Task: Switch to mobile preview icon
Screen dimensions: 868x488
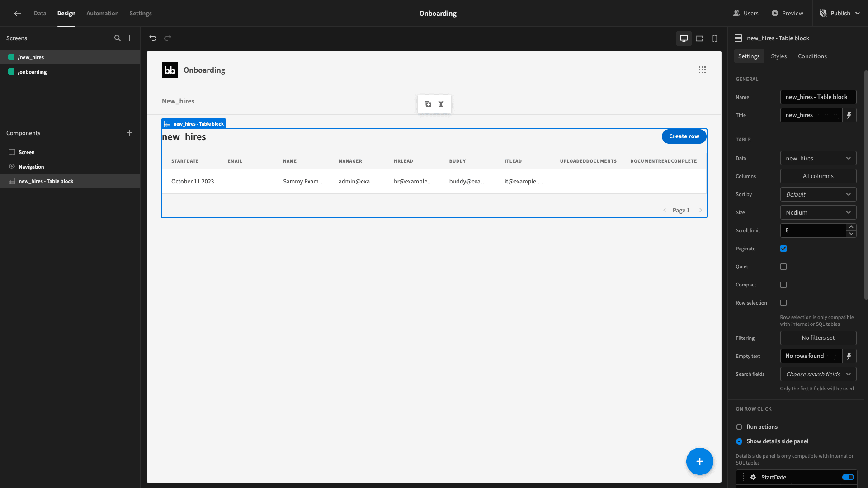Action: tap(715, 38)
